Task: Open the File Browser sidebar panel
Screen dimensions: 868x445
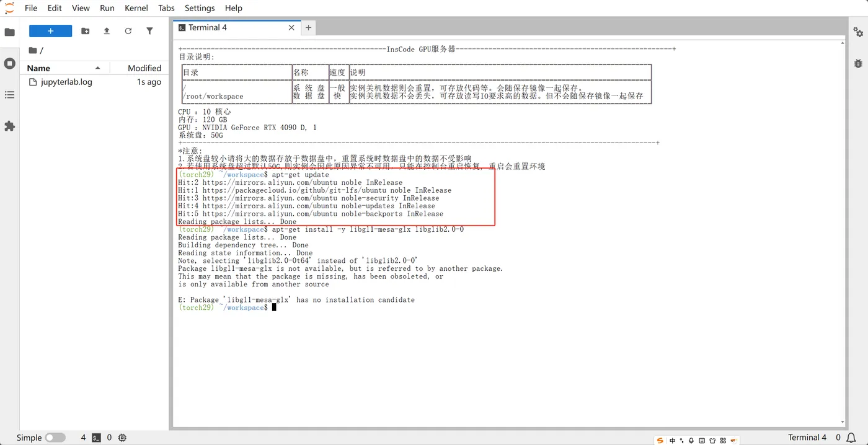Action: (9, 32)
